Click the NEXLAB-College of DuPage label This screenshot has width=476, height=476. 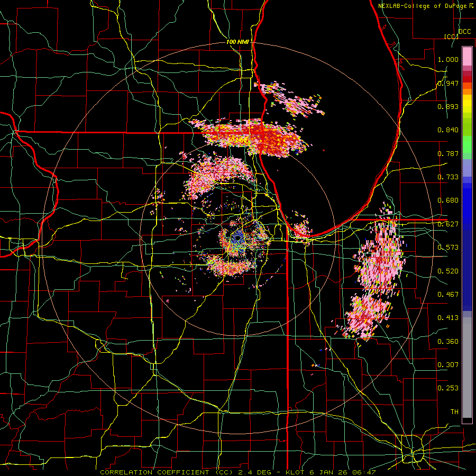point(424,6)
